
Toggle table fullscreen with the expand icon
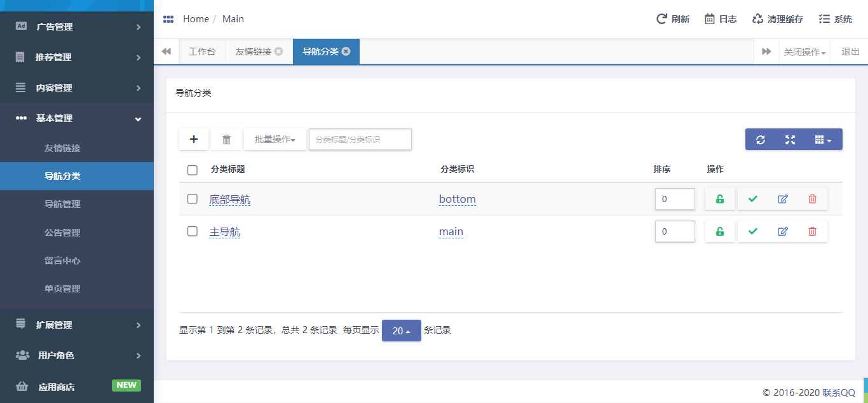pos(790,139)
